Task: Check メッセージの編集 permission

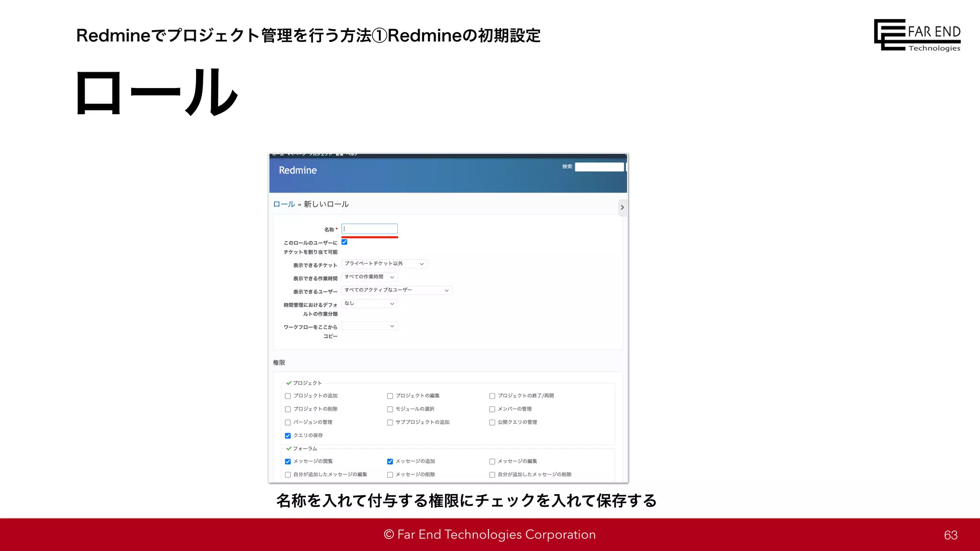Action: (492, 462)
